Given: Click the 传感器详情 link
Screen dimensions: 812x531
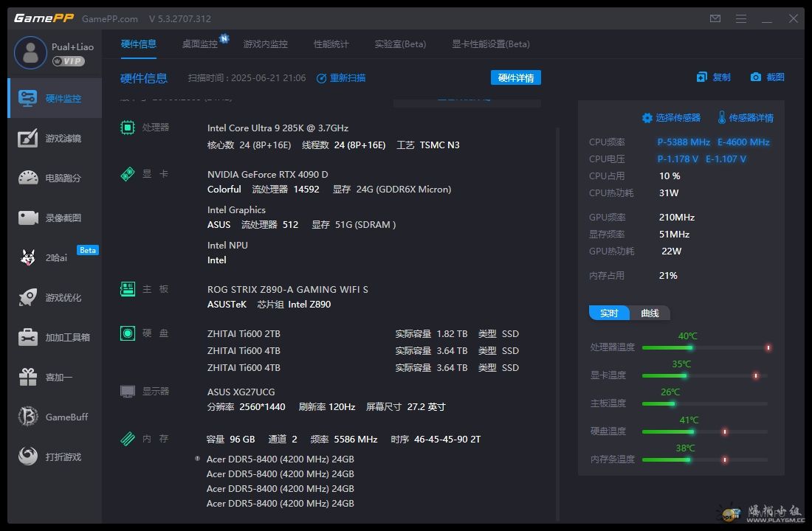Looking at the screenshot, I should click(x=751, y=118).
